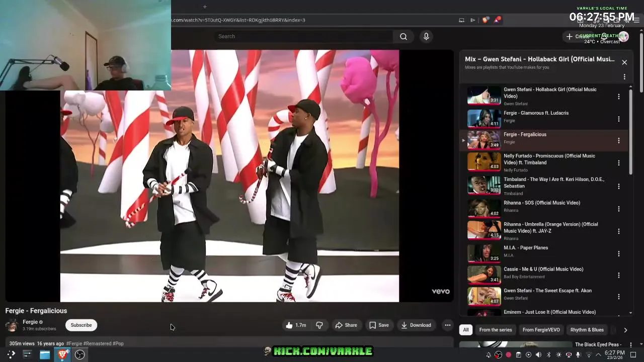Open Mix playlist options menu
Screen dimensions: 644x362
(624, 77)
